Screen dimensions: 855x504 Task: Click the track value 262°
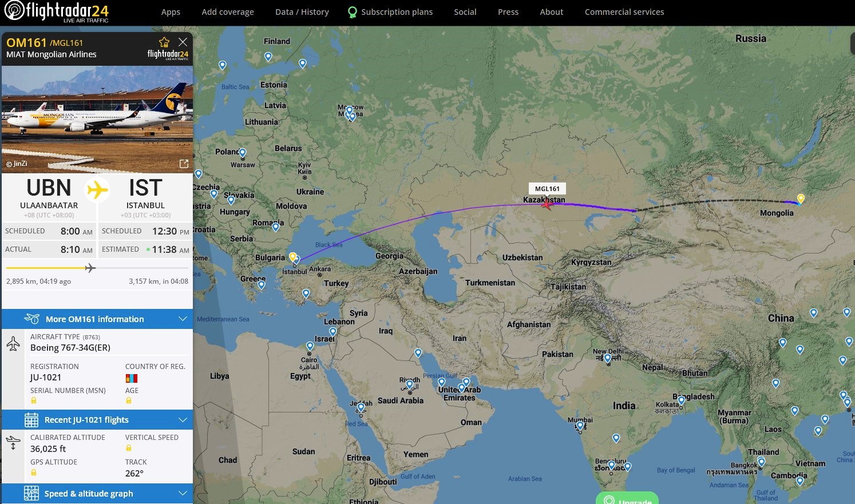point(134,474)
